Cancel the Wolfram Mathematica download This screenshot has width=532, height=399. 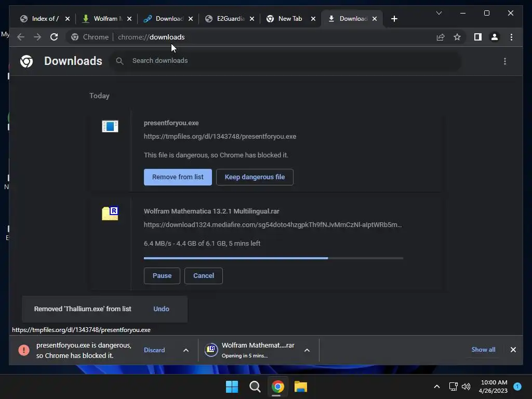[x=204, y=276]
